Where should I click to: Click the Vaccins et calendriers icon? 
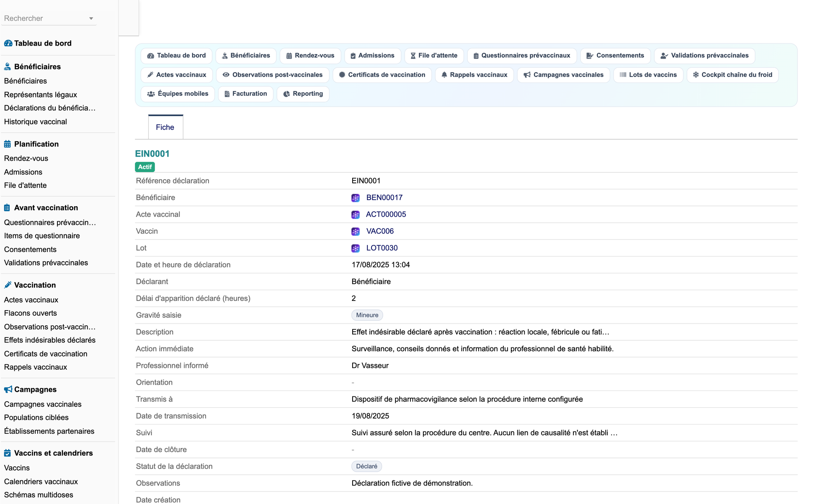(x=8, y=453)
